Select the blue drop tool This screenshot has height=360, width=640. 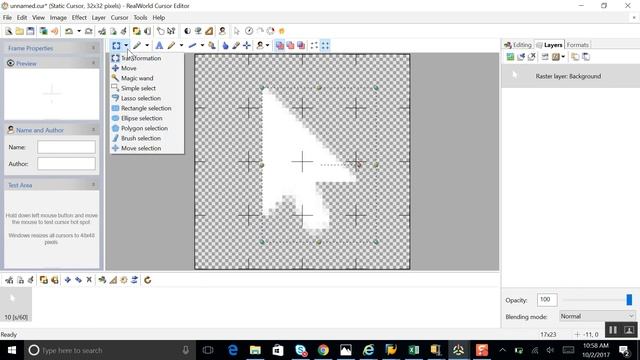click(225, 45)
